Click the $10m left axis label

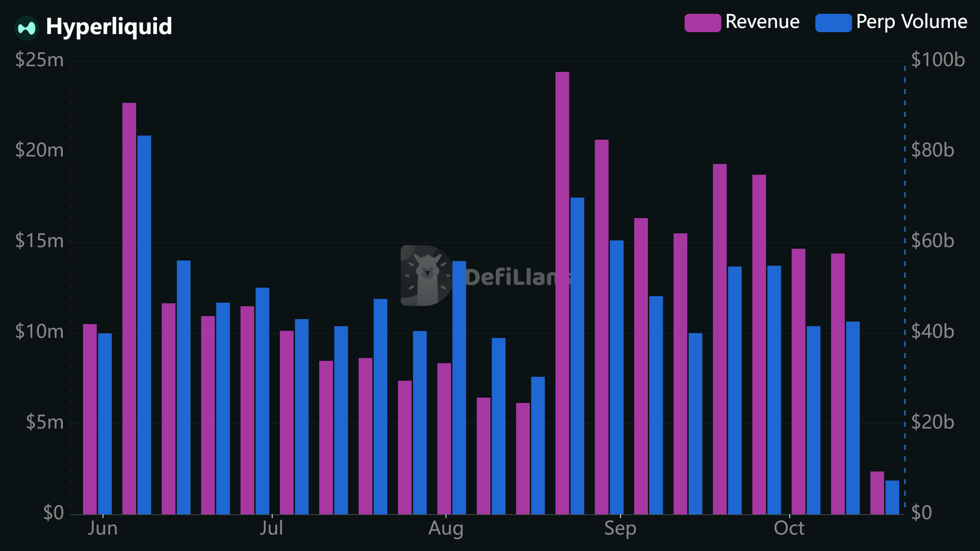[39, 331]
